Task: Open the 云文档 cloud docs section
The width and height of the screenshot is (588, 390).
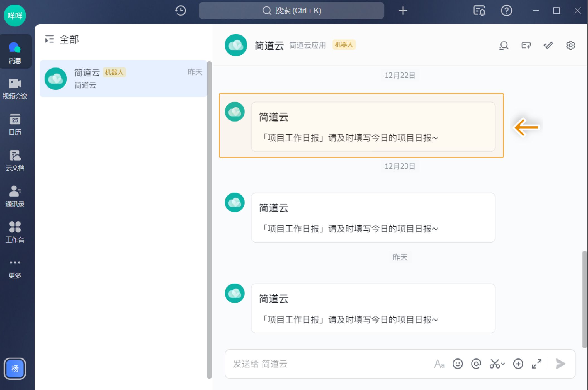Action: (15, 160)
